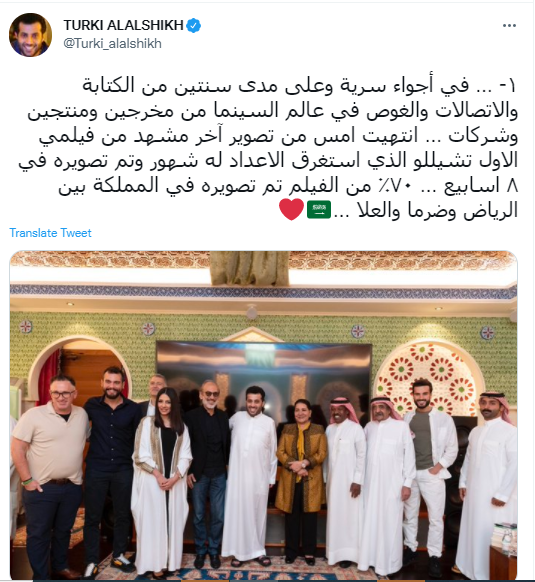Click the far-right man in red shemagh

488,483
